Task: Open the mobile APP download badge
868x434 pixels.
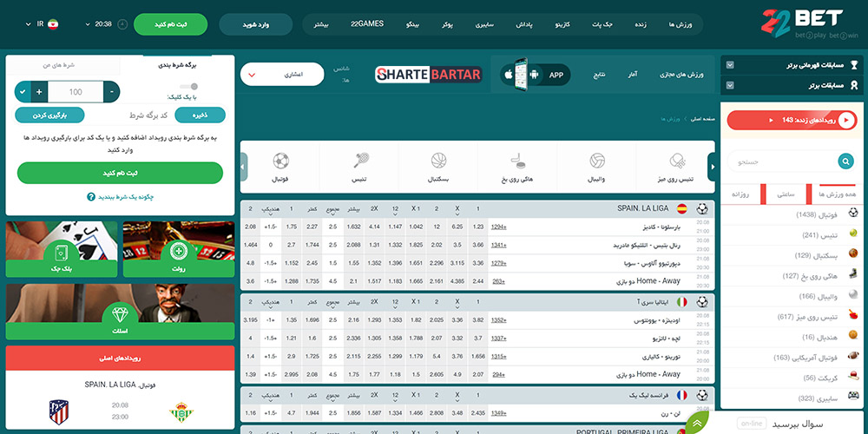Action: pyautogui.click(x=535, y=75)
